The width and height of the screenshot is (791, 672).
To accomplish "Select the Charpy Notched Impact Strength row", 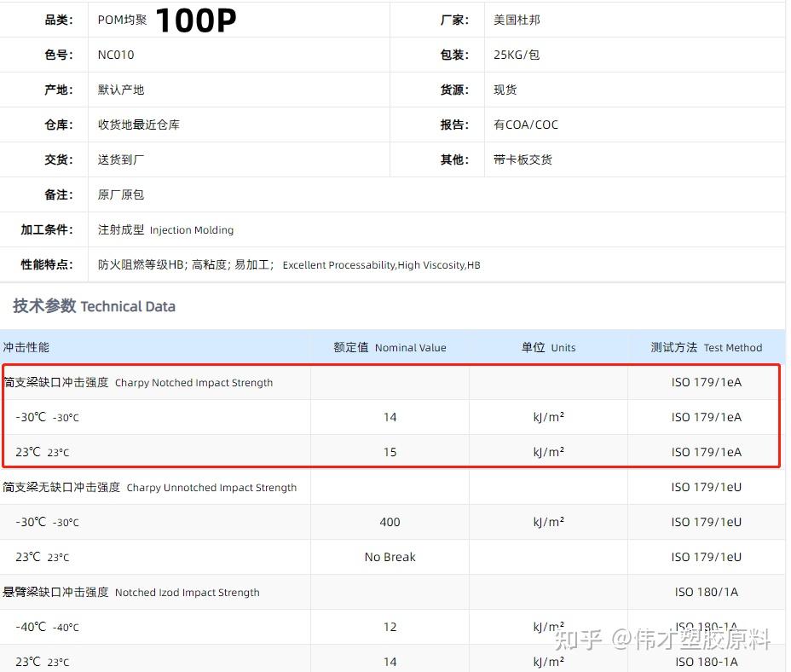I will point(153,382).
